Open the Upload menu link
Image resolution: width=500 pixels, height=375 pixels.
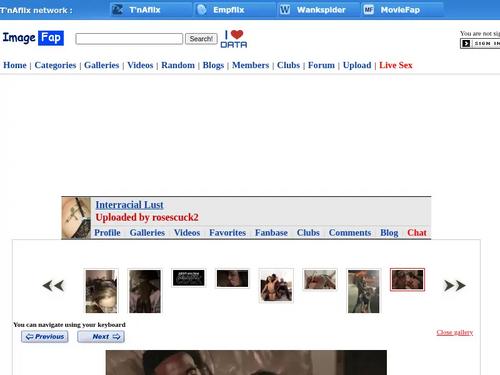coord(357,65)
